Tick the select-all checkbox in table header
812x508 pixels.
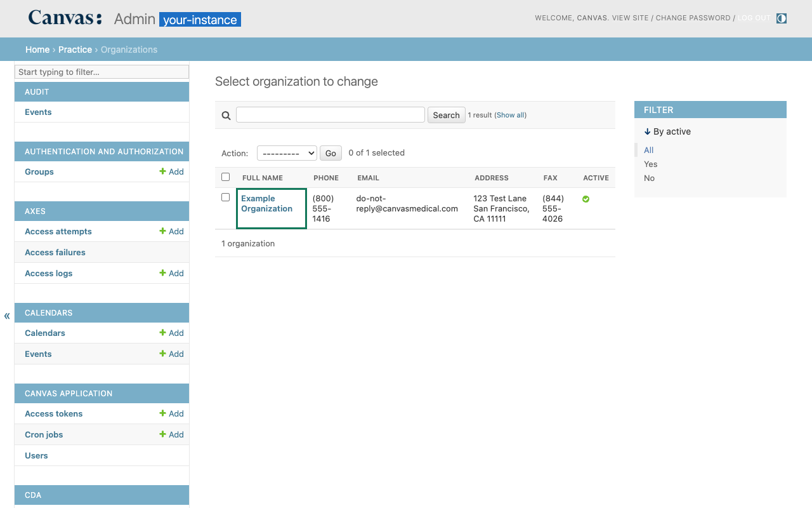click(225, 177)
